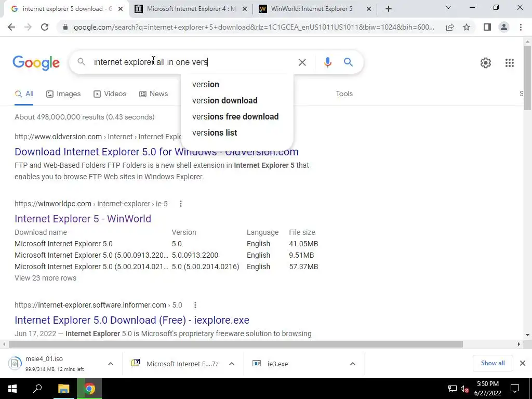Click the taskbar clock showing 5:50 PM
This screenshot has height=399, width=532.
pos(487,389)
